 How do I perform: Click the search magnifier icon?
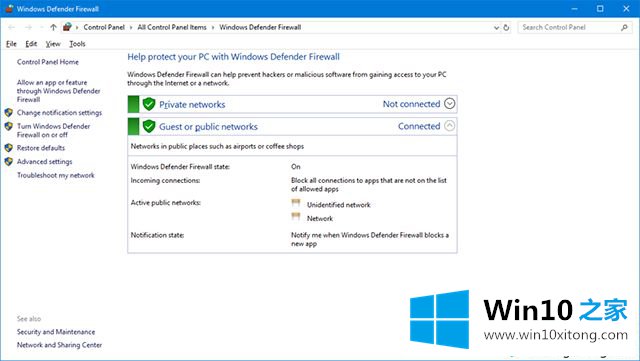[624, 27]
